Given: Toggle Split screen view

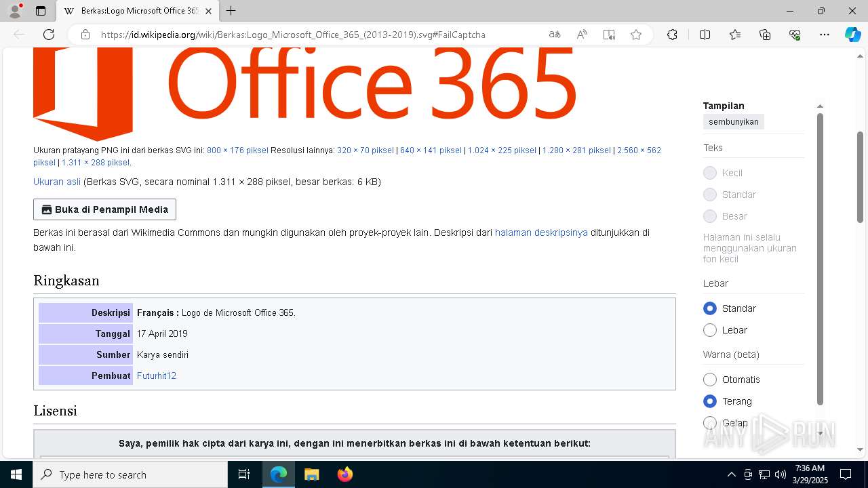Looking at the screenshot, I should [705, 35].
